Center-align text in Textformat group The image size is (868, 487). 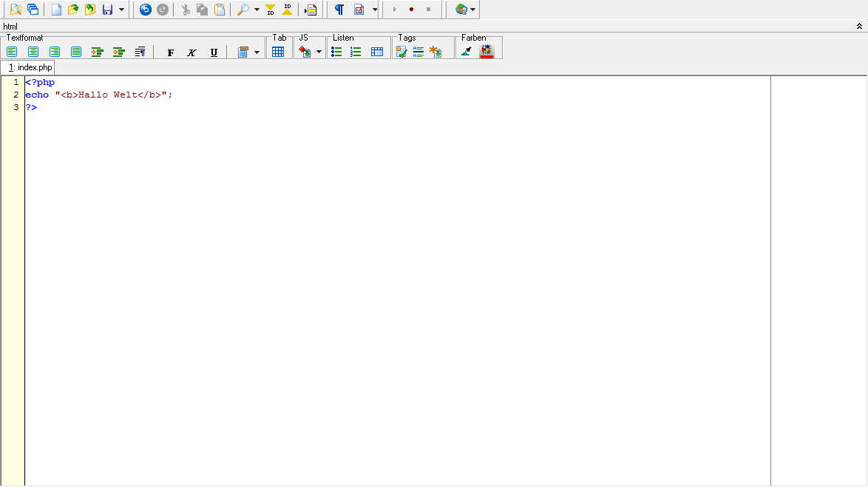pyautogui.click(x=33, y=52)
